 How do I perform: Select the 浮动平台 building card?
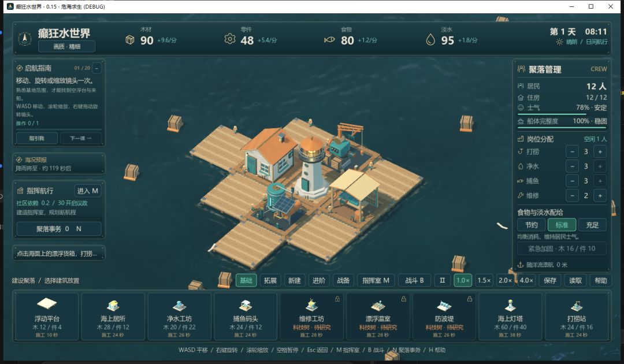tap(47, 317)
